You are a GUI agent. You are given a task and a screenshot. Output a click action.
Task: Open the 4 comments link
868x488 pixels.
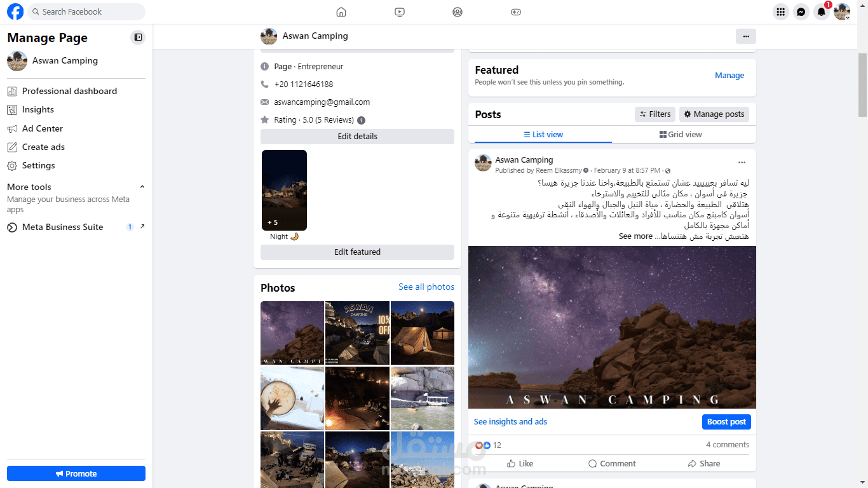(x=728, y=445)
